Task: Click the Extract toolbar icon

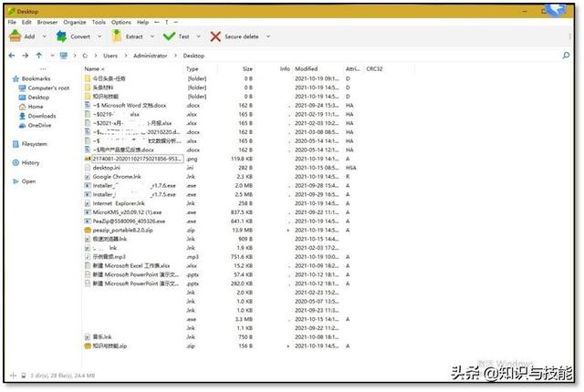Action: [116, 36]
